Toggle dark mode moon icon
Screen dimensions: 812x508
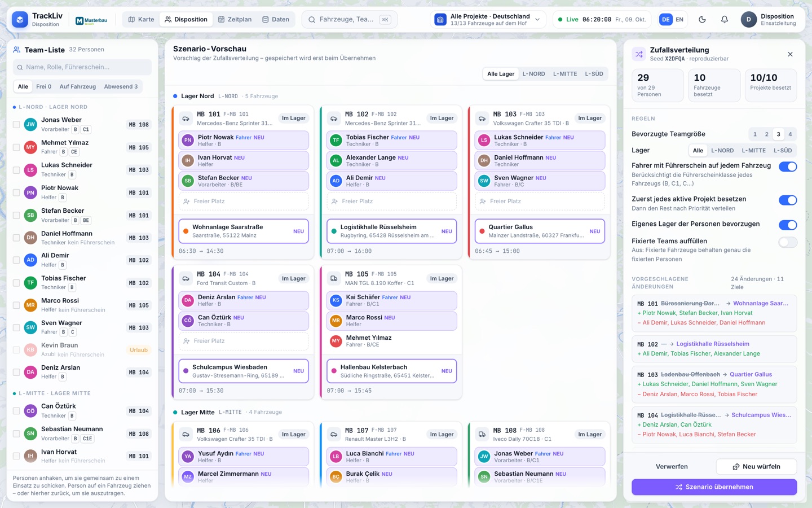702,19
